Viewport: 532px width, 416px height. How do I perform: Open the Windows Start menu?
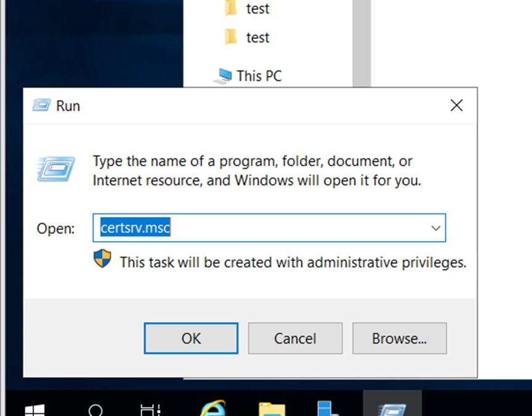pos(35,410)
